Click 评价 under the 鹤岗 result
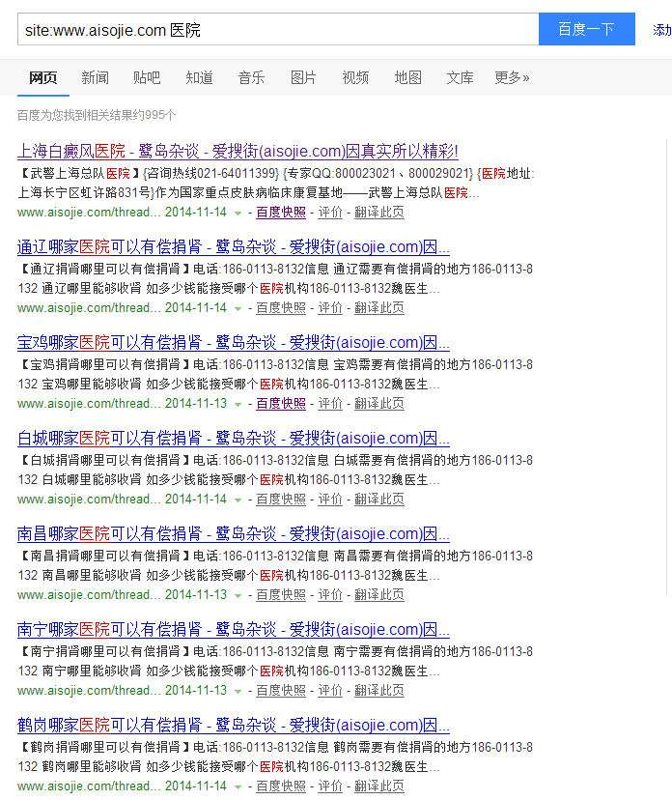The image size is (672, 800). [330, 786]
